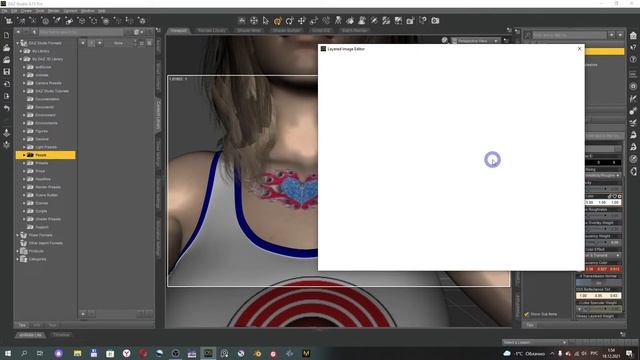Collapse the DAZ Studio Formats node
This screenshot has height=360, width=640.
[18, 43]
